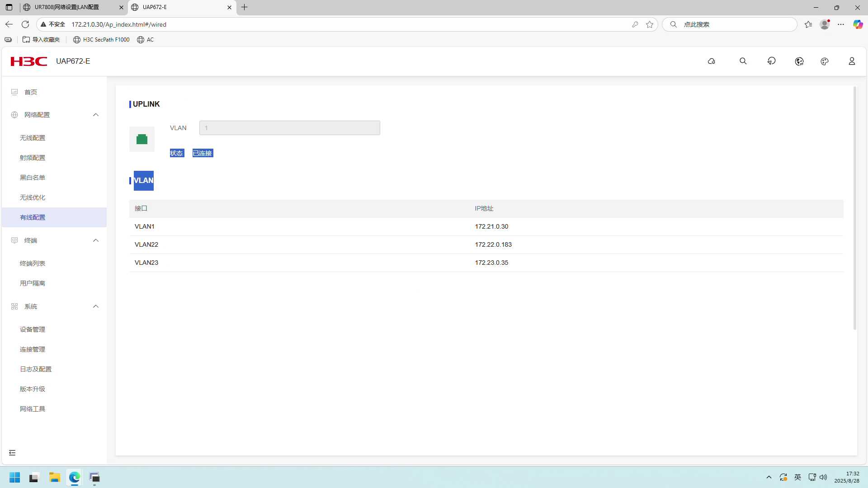Click the green UPLINK port icon
868x488 pixels.
point(142,139)
